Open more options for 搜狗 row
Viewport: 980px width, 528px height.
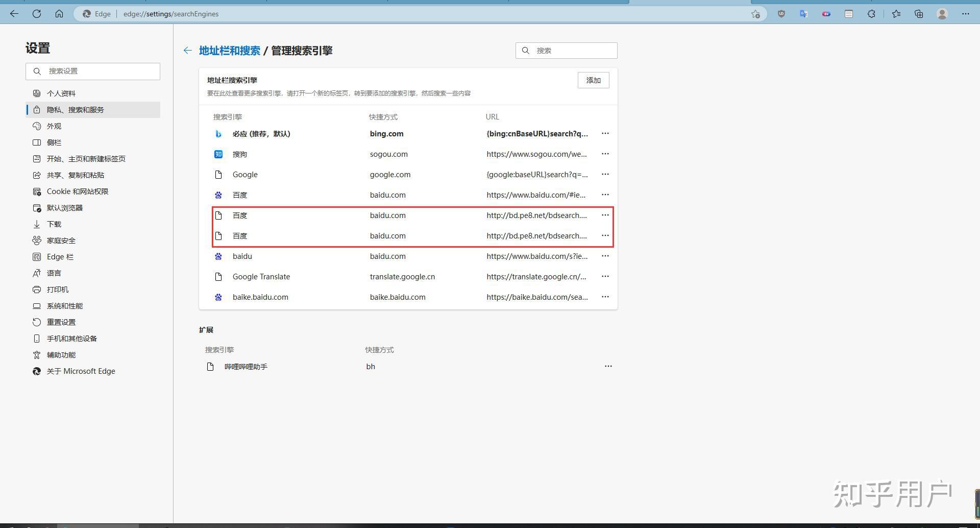pyautogui.click(x=605, y=154)
